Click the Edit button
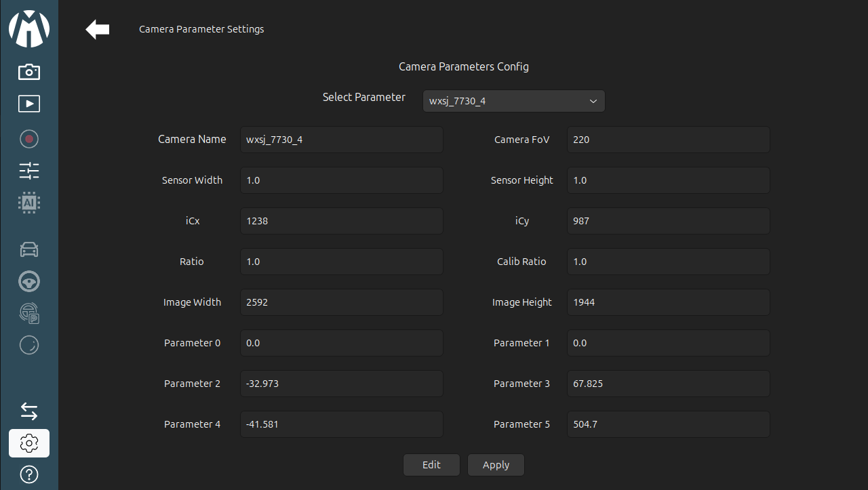Screen dimensions: 868x490 point(431,465)
